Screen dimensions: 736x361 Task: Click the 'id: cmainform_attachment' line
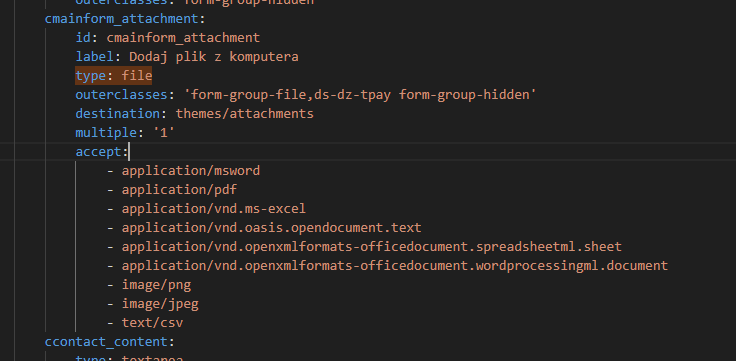click(168, 38)
